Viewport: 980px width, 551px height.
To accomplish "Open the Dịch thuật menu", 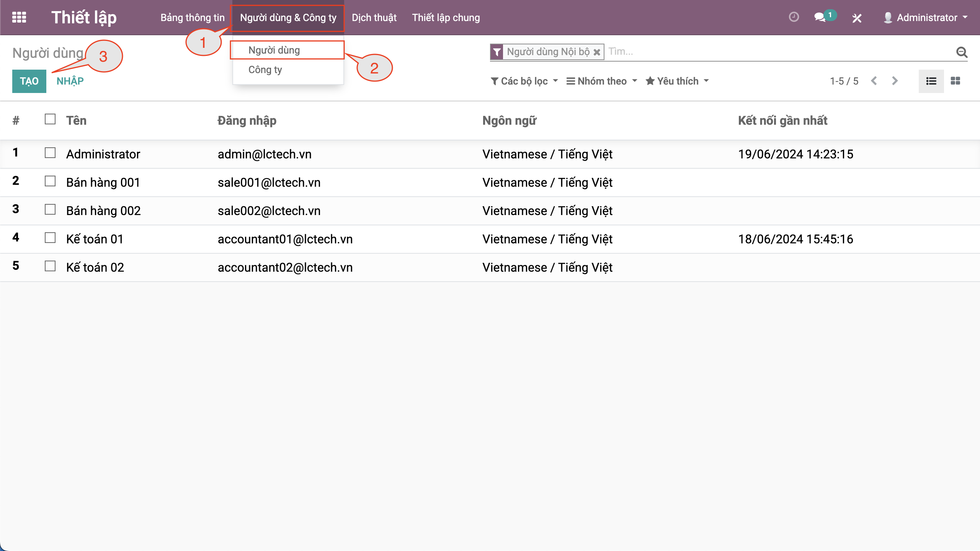I will pos(374,18).
